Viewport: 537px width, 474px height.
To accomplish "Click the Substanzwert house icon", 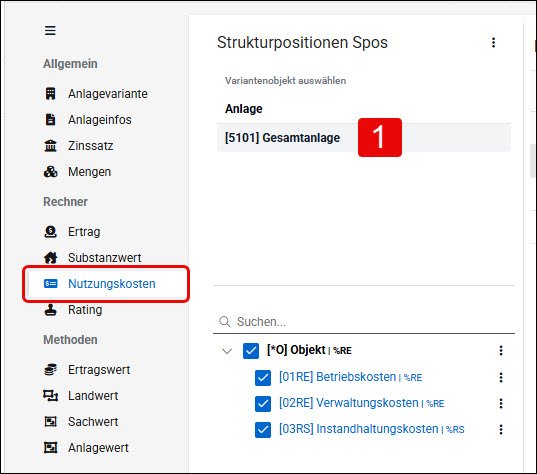I will (x=50, y=258).
